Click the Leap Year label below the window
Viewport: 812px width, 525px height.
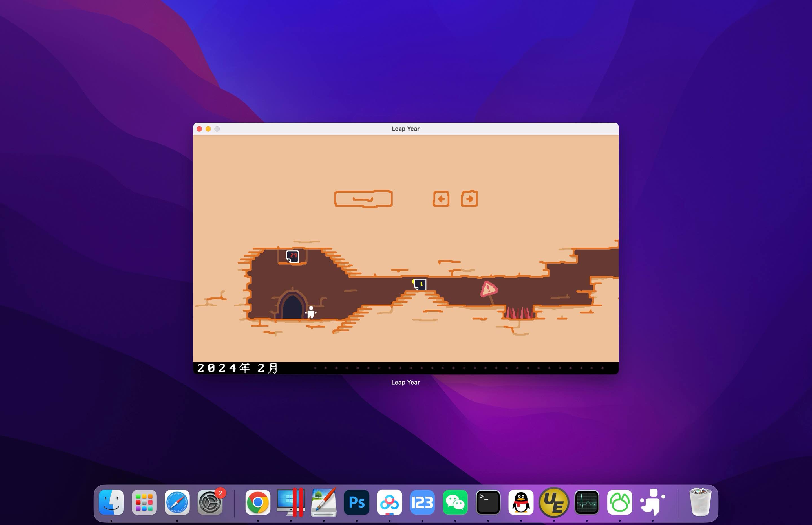(405, 382)
